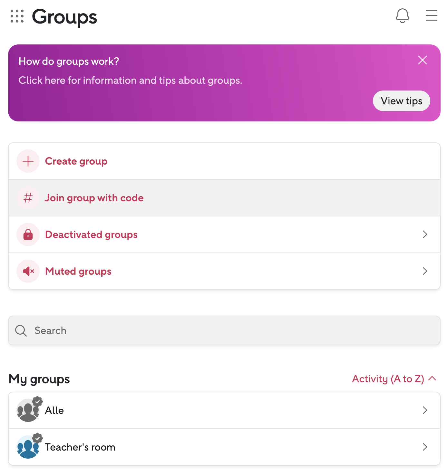This screenshot has width=448, height=476.
Task: Click the hash icon for joining by code
Action: [x=28, y=198]
